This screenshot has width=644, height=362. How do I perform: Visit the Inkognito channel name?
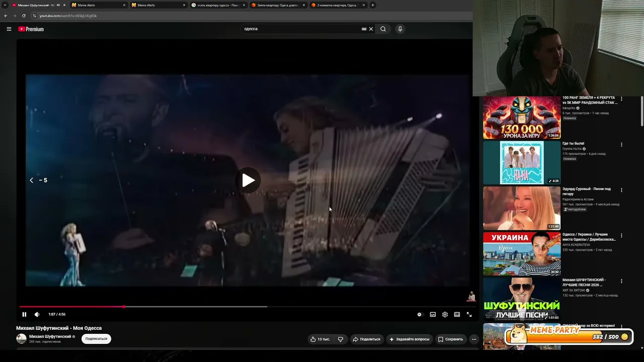[x=569, y=108]
